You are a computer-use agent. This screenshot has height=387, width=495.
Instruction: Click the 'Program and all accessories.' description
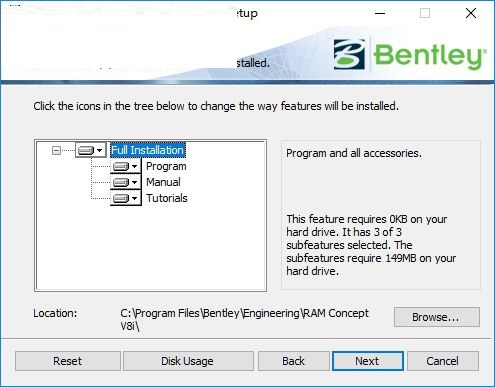[x=354, y=153]
